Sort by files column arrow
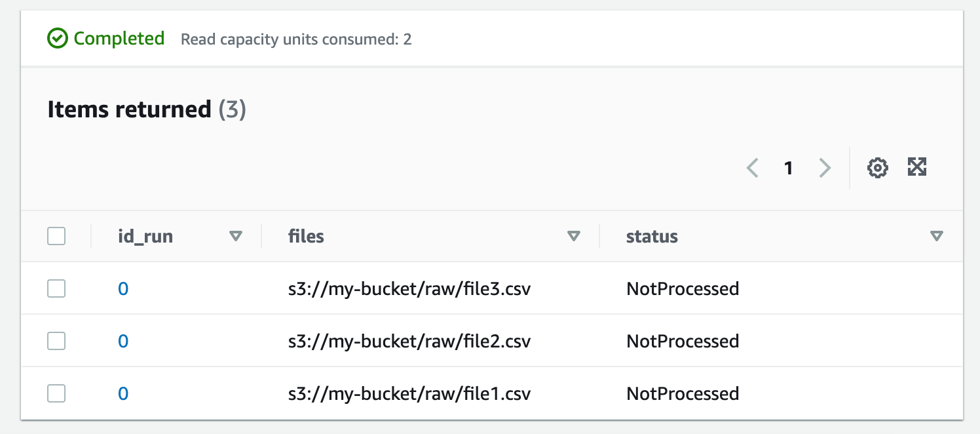This screenshot has height=434, width=980. (574, 236)
